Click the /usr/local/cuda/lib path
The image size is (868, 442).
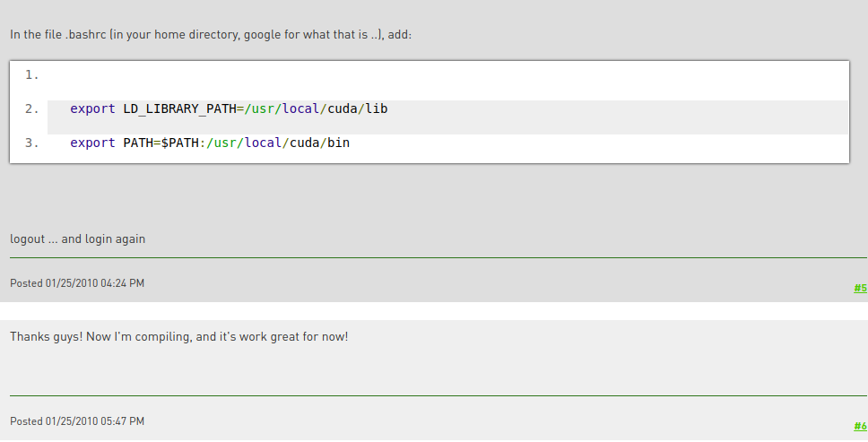click(316, 108)
